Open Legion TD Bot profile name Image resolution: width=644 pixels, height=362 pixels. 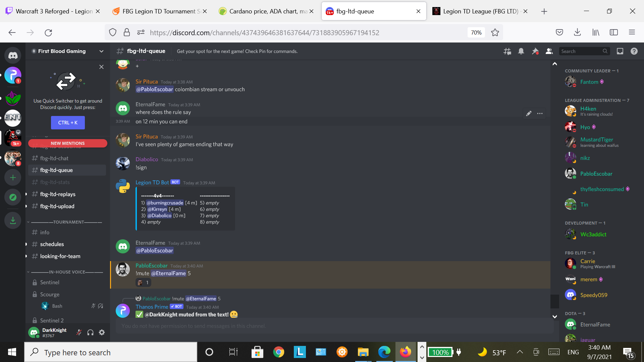click(152, 182)
